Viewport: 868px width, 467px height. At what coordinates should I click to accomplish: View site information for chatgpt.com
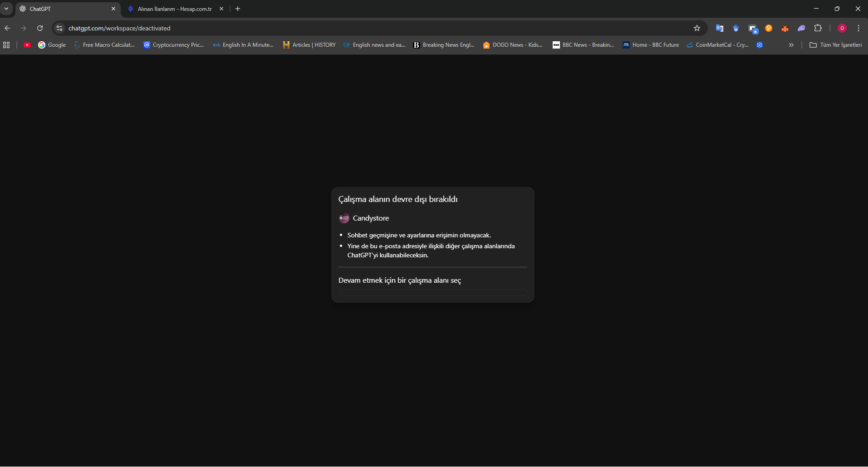pos(59,28)
